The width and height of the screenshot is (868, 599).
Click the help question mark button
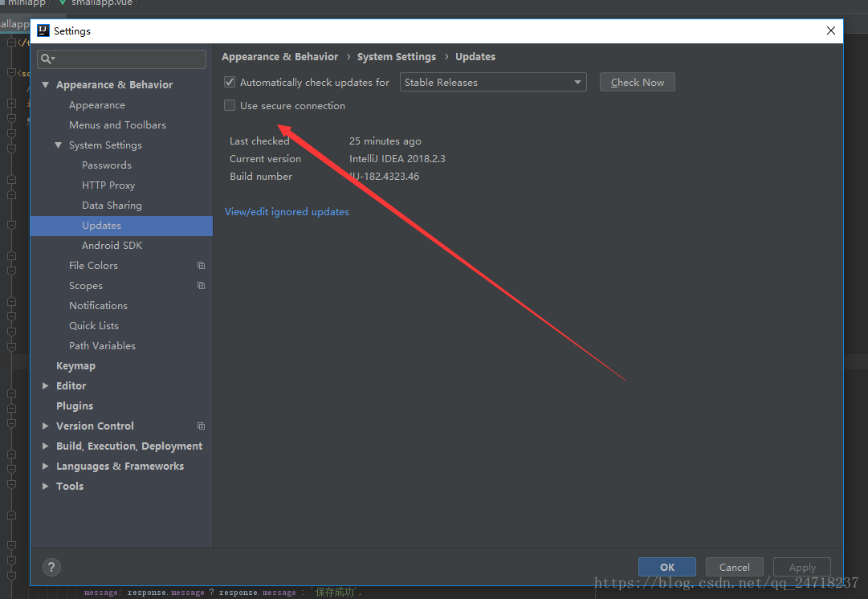click(x=51, y=567)
